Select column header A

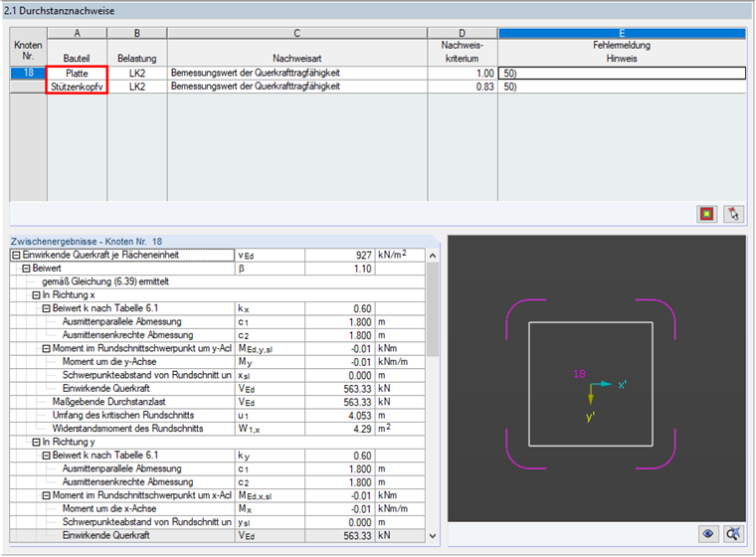click(x=78, y=33)
